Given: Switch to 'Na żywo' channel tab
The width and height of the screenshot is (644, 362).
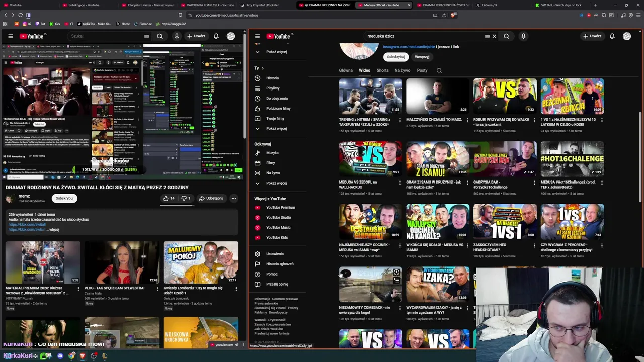Looking at the screenshot, I should point(402,71).
